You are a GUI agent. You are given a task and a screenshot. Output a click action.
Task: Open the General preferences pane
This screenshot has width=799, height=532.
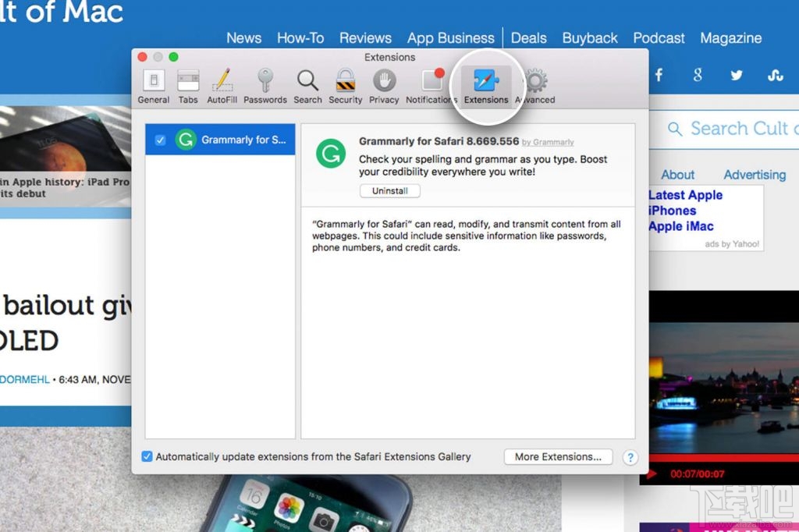pyautogui.click(x=154, y=86)
